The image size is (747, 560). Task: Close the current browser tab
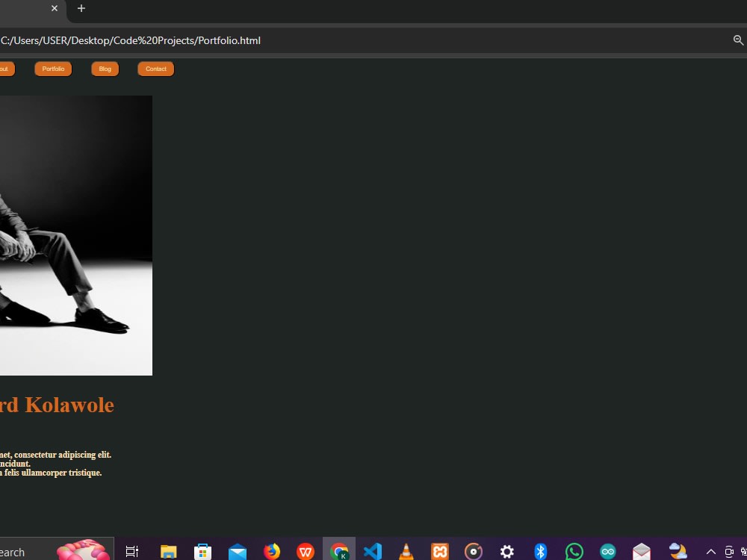click(55, 8)
